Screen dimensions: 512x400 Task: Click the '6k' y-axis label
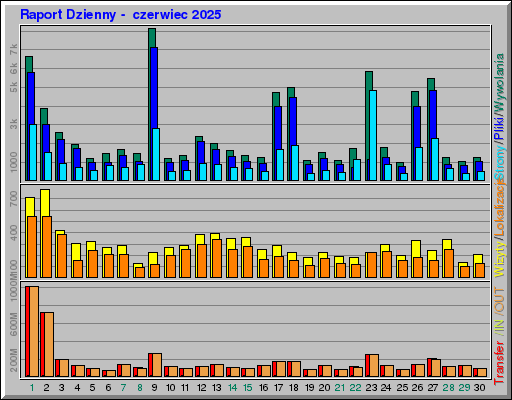point(14,69)
